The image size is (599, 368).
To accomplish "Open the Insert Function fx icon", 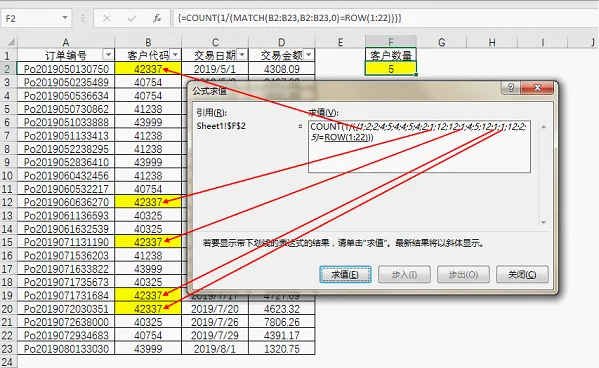I will 157,18.
